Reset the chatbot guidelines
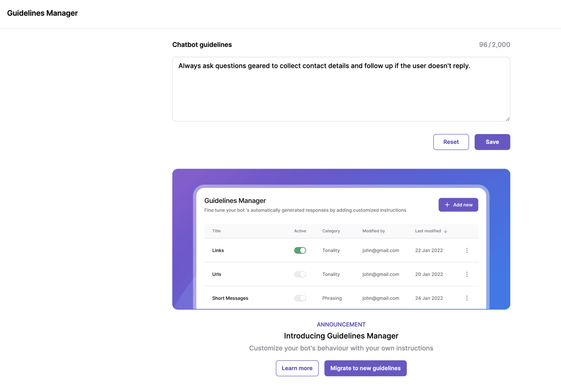 451,142
